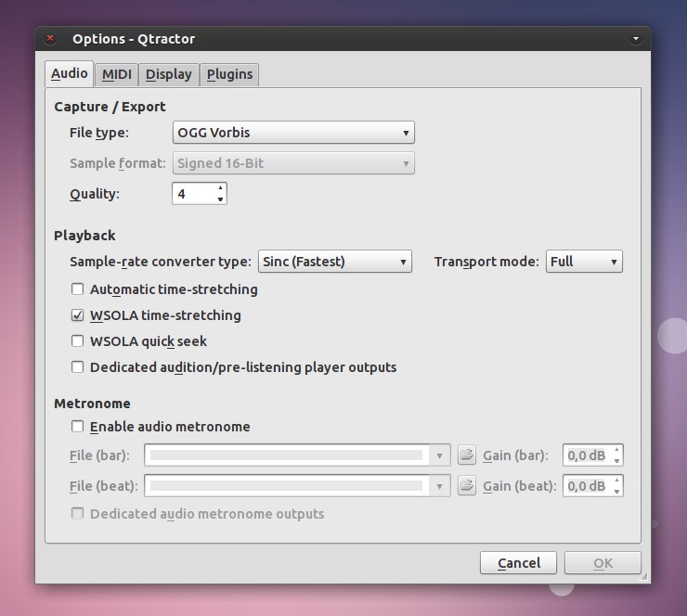
Task: Click the Capture / Export heading
Action: [x=110, y=107]
